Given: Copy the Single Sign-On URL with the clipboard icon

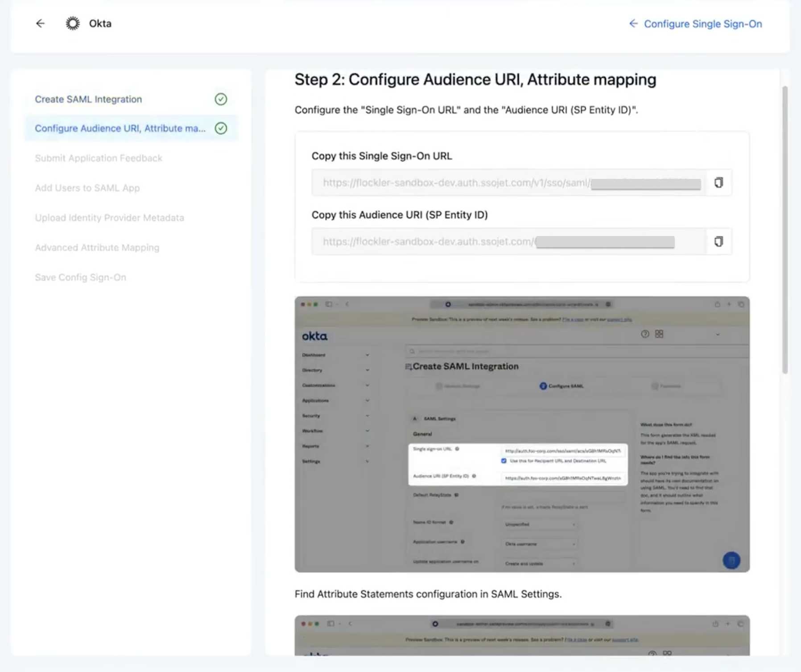Looking at the screenshot, I should click(718, 183).
